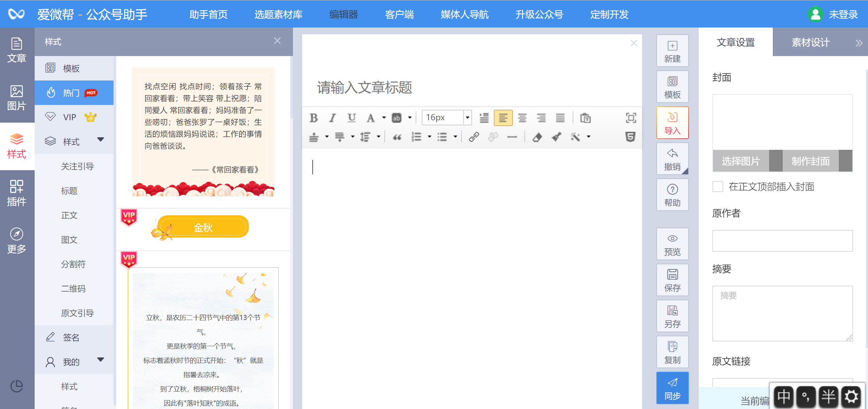This screenshot has width=868, height=409.
Task: Select 热门 style category
Action: [74, 93]
